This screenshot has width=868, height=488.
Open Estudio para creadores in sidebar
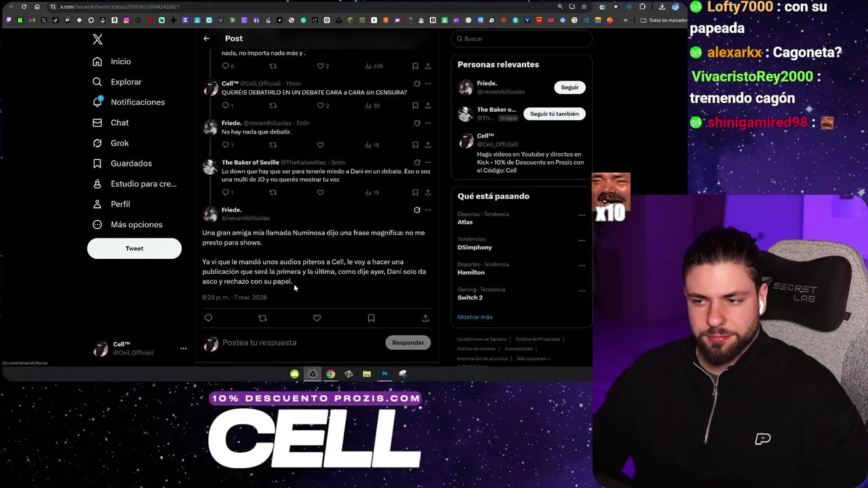coord(135,184)
